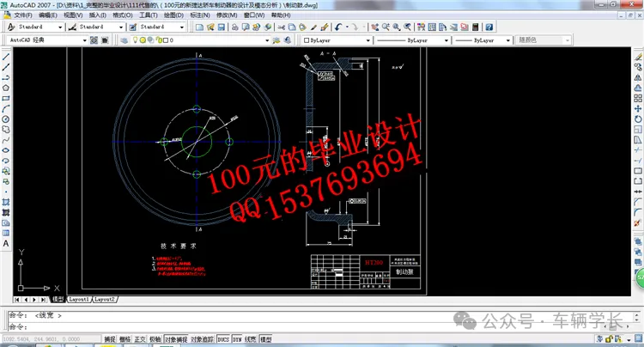Open the 随颜色 plot style dropdown

pyautogui.click(x=568, y=40)
